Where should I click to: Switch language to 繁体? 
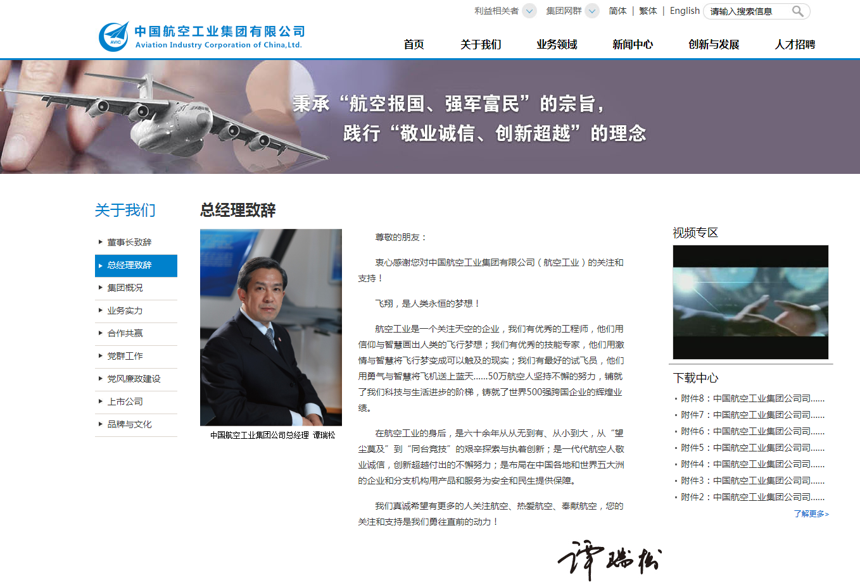pyautogui.click(x=648, y=11)
